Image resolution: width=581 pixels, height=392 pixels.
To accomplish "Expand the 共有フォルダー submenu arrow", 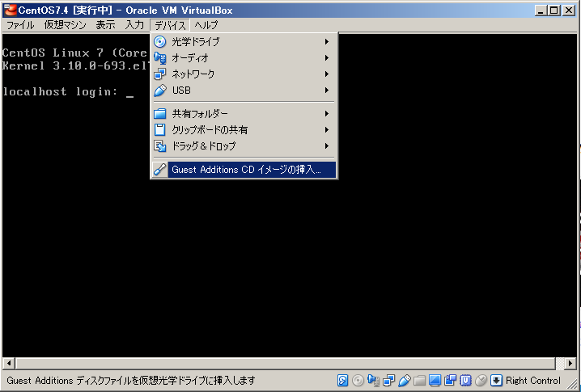I will click(x=327, y=113).
